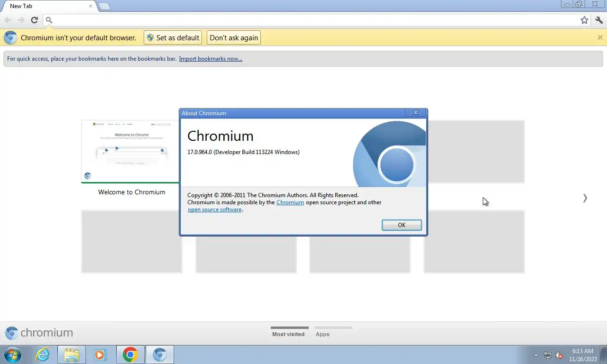Click the Forward navigation arrow
Viewport: 607px width, 364px height.
coord(21,20)
